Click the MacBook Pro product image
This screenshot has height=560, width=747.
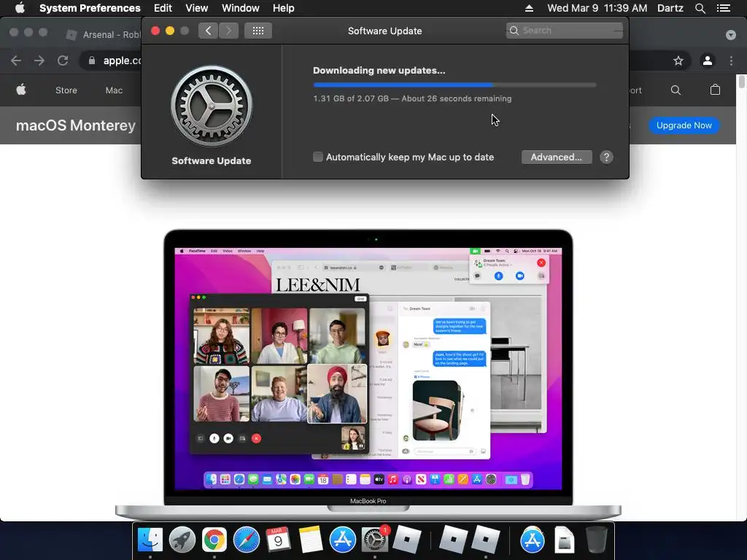coord(368,375)
